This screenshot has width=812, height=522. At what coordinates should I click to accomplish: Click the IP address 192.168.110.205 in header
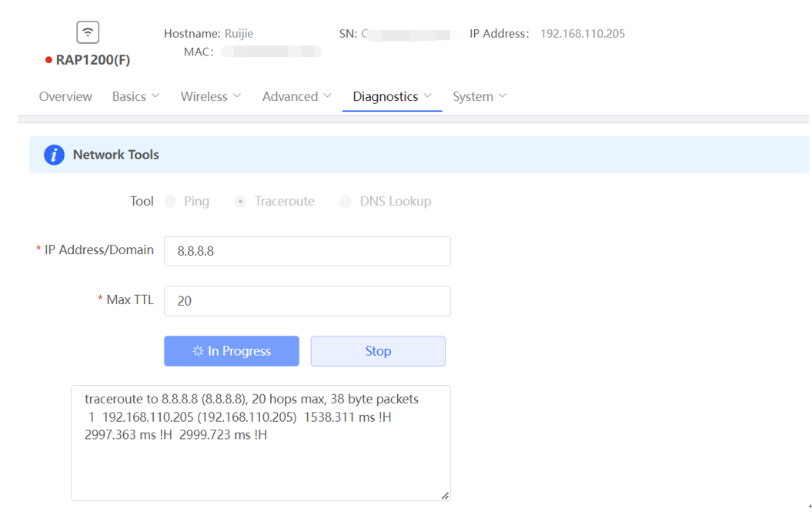pyautogui.click(x=583, y=34)
